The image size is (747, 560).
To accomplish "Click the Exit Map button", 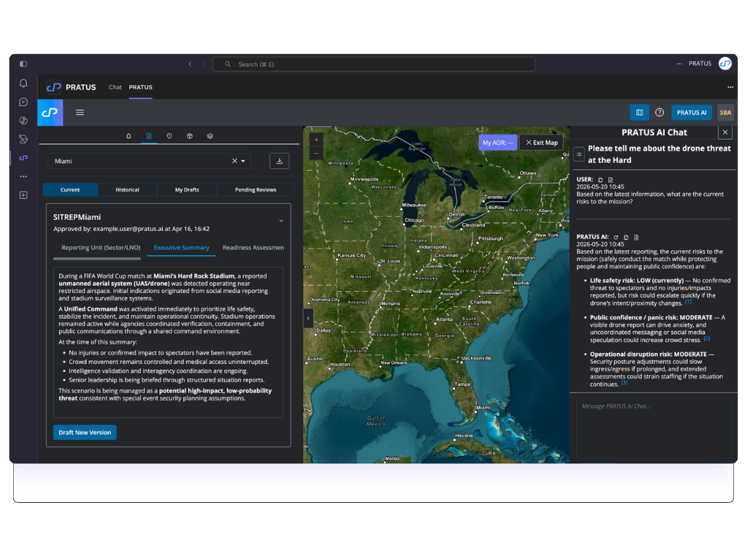I will [x=542, y=142].
